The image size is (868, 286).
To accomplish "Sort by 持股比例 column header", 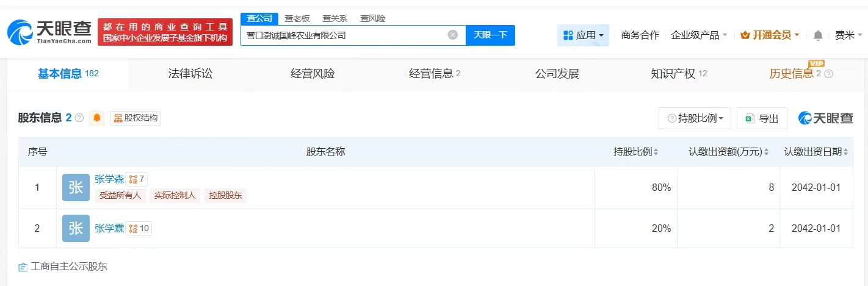I will 635,152.
